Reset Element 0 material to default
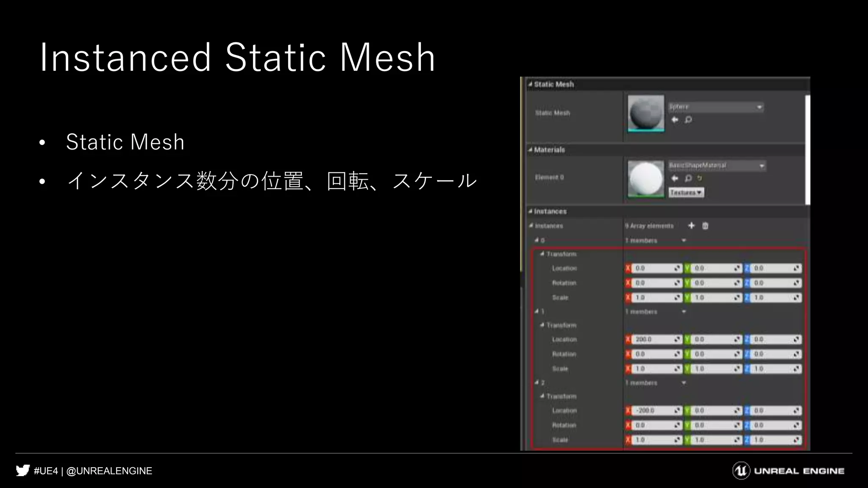This screenshot has height=488, width=868. coord(700,178)
